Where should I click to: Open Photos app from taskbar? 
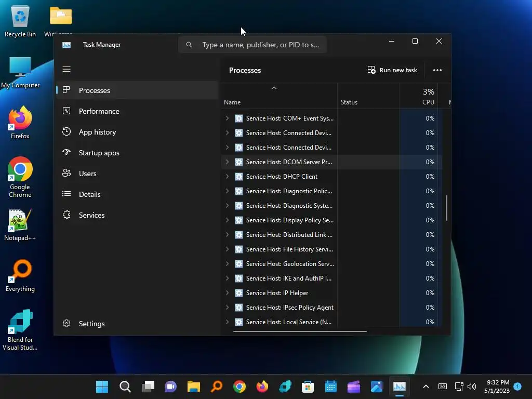(x=377, y=387)
